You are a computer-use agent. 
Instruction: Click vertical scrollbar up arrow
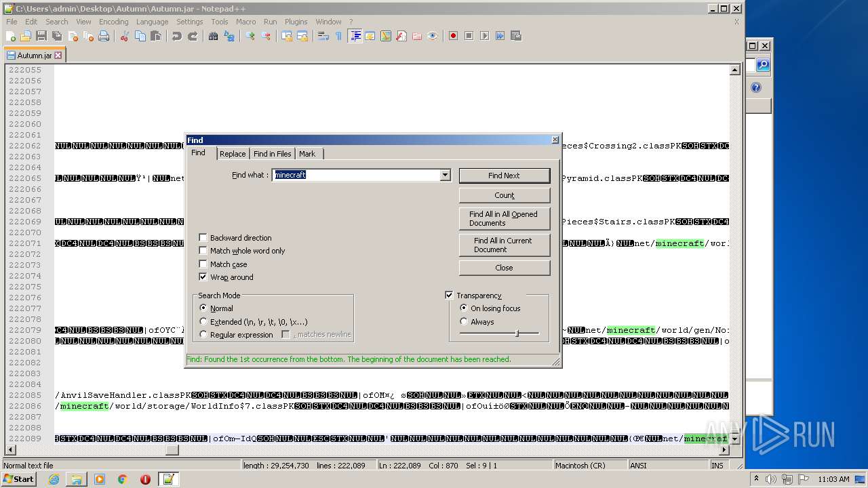(x=734, y=70)
